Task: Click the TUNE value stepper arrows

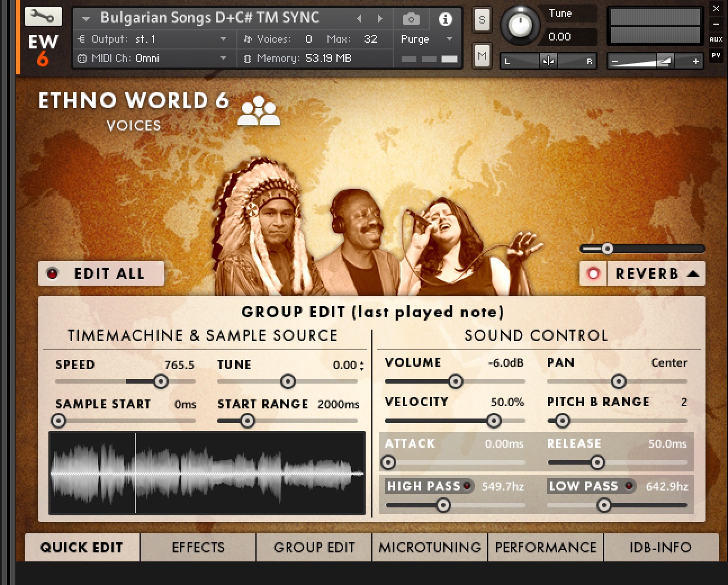Action: point(362,366)
